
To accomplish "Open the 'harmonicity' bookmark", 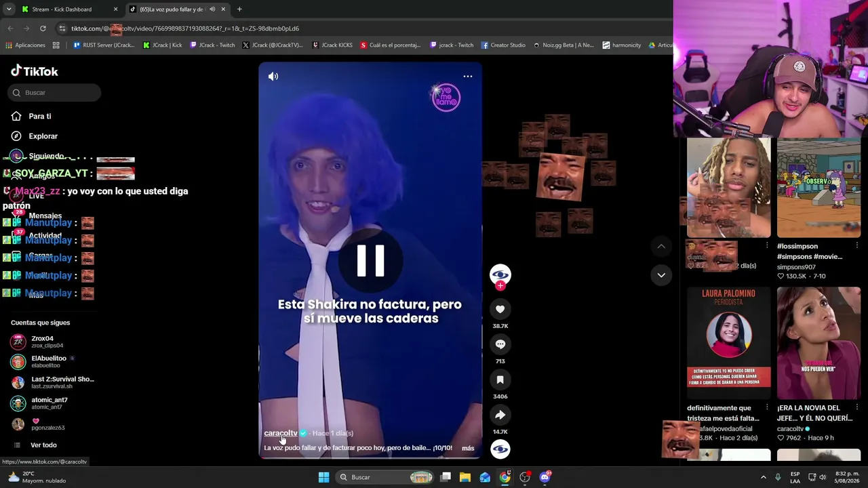I will pyautogui.click(x=621, y=45).
